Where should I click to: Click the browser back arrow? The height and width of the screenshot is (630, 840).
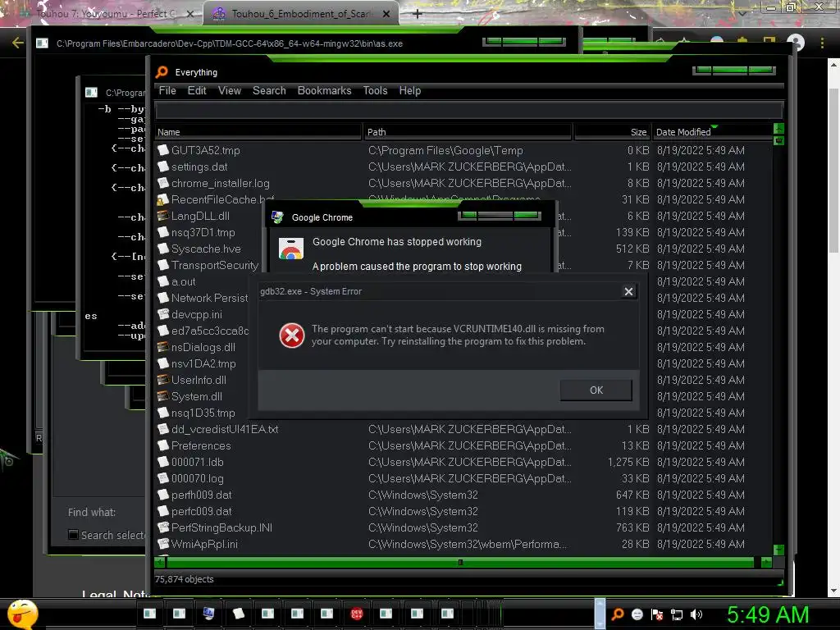click(x=17, y=43)
